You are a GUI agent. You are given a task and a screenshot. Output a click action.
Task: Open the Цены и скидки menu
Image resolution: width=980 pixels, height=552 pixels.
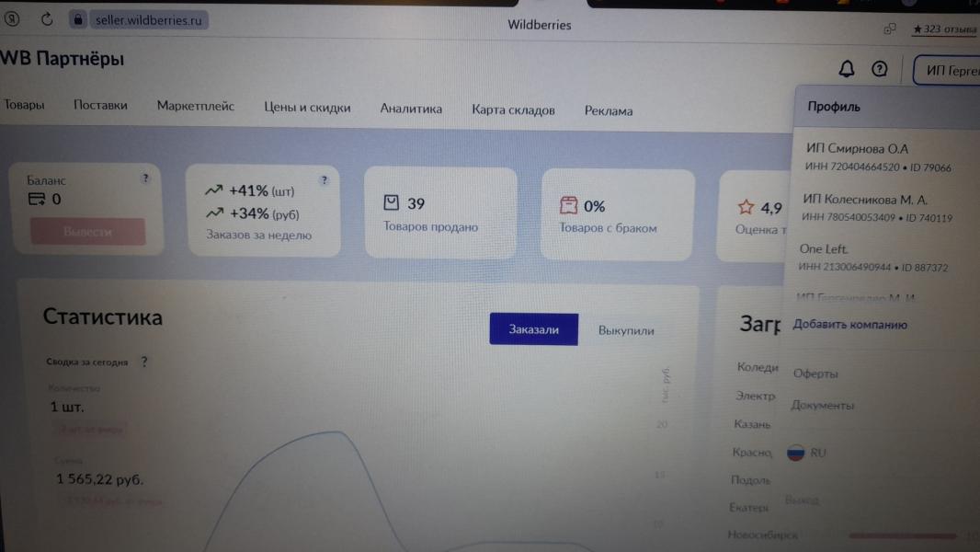pos(307,107)
